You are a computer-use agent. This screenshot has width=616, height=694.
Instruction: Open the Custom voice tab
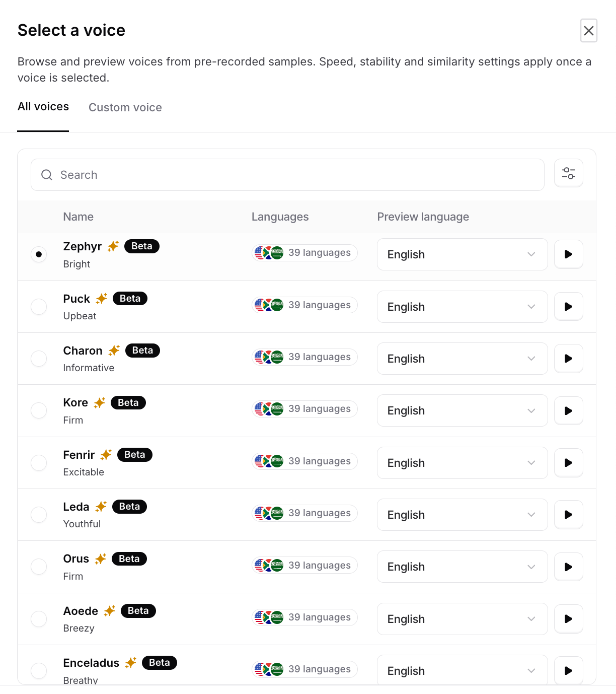pyautogui.click(x=125, y=107)
